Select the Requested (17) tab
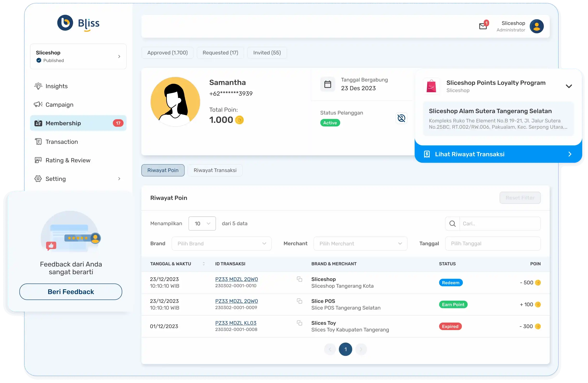This screenshot has width=588, height=383. point(220,53)
